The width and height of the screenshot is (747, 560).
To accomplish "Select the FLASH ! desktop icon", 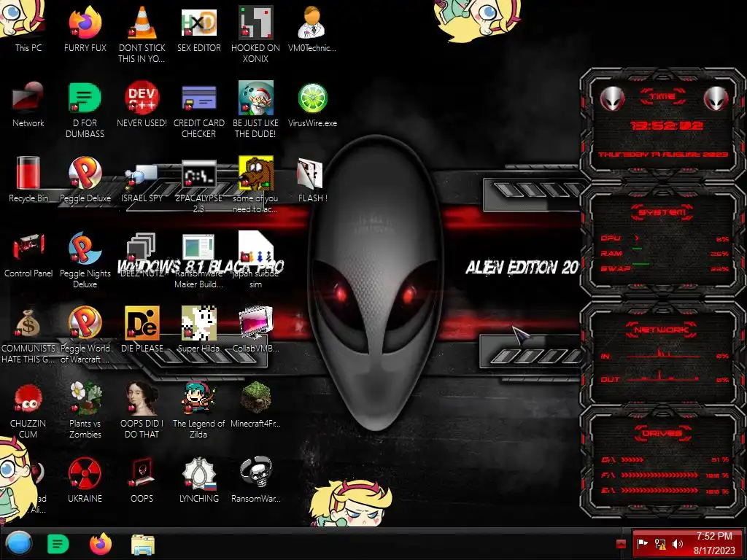I will coord(312,179).
